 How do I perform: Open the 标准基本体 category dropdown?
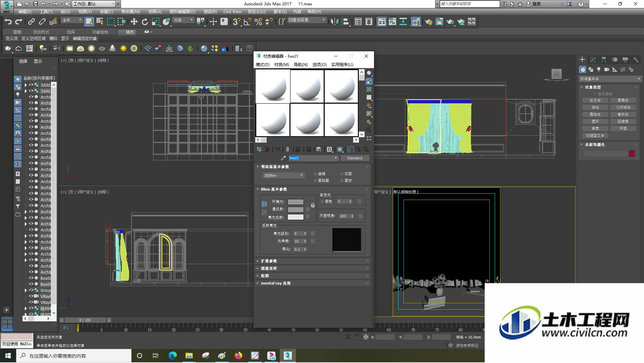[610, 79]
